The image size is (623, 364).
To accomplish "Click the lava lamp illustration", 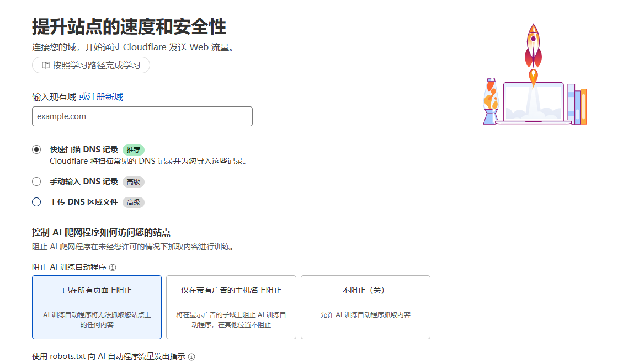I will point(490,101).
